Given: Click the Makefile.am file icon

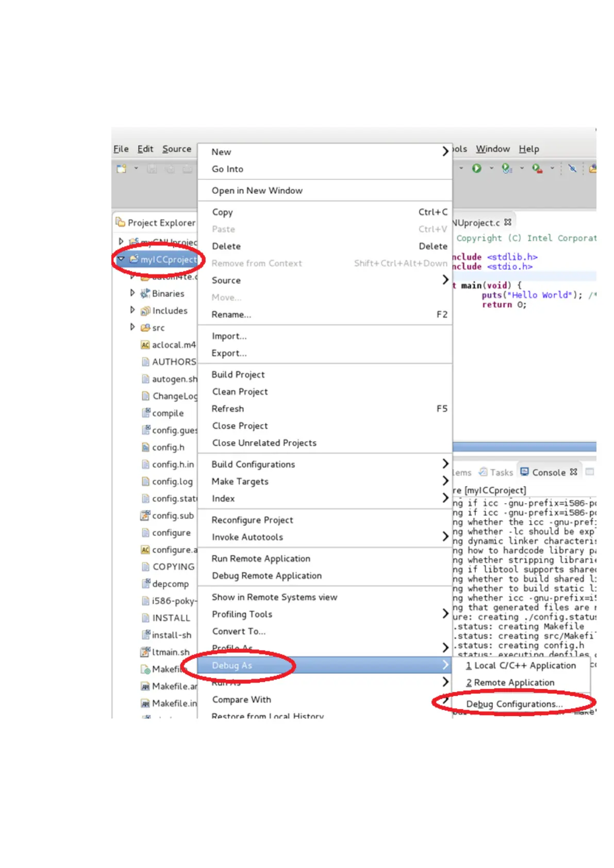Looking at the screenshot, I should pyautogui.click(x=145, y=686).
